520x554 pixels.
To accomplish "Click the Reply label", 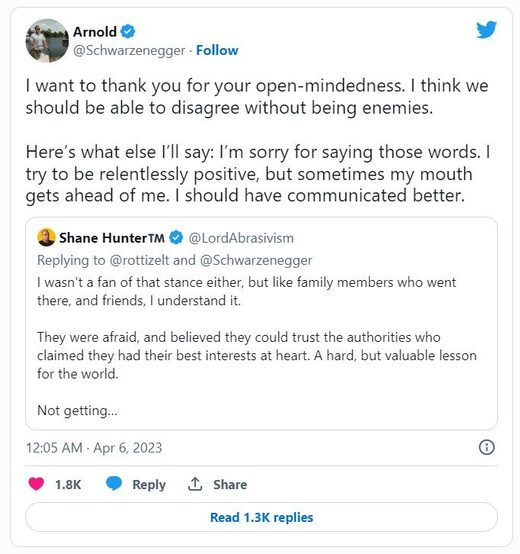I will tap(149, 485).
